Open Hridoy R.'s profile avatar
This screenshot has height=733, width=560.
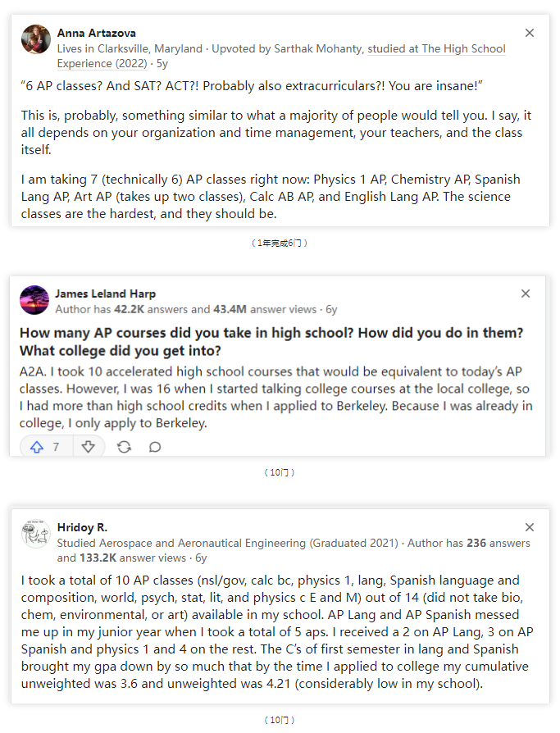click(36, 534)
